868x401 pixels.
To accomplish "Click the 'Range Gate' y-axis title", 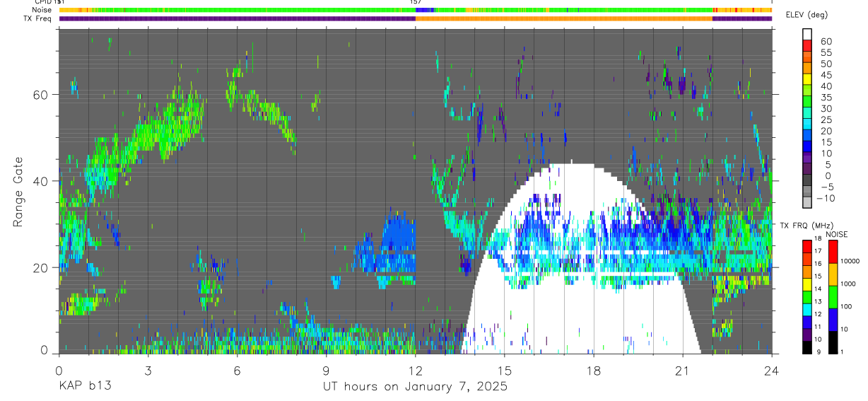I will 18,192.
